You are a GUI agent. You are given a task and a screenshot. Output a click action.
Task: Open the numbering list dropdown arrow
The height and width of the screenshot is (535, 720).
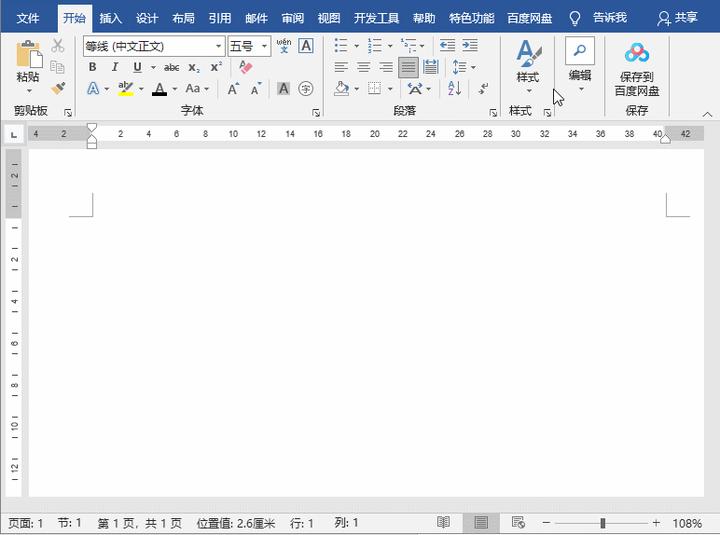390,46
